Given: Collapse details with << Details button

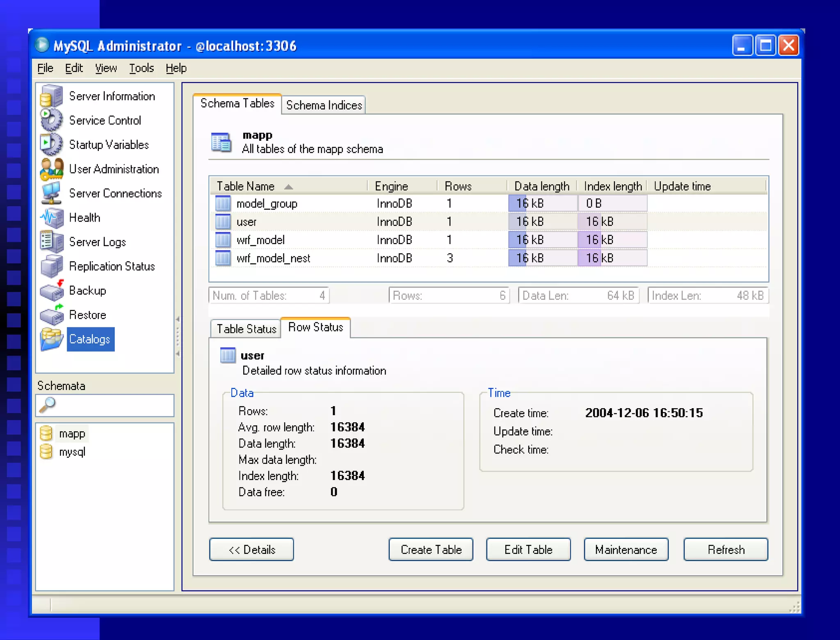Looking at the screenshot, I should coord(251,549).
